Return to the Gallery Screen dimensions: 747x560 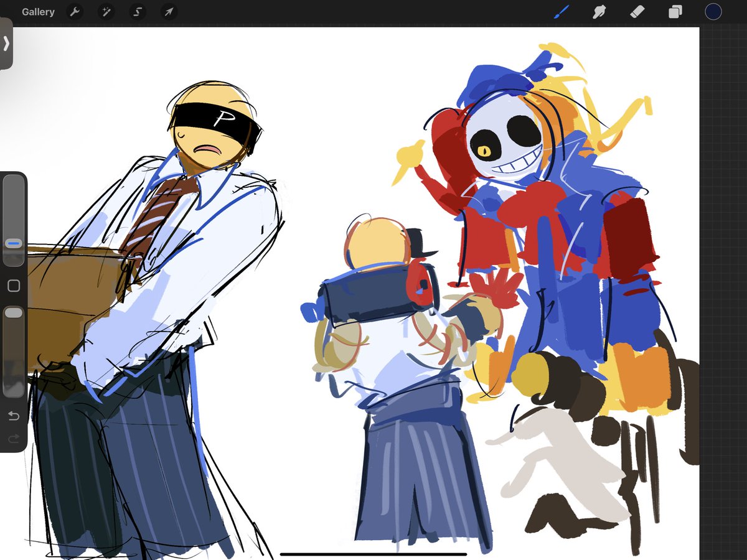38,12
